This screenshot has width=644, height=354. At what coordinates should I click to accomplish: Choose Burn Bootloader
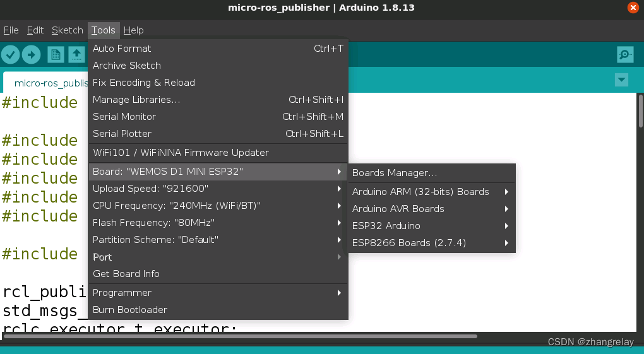[218, 310]
